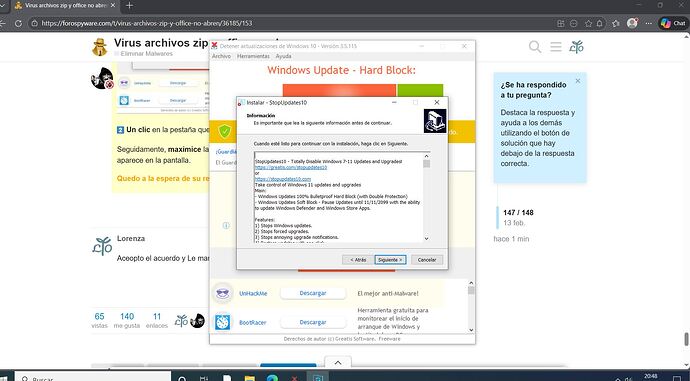
Task: Click the 11 enlaces count
Action: pyautogui.click(x=157, y=320)
